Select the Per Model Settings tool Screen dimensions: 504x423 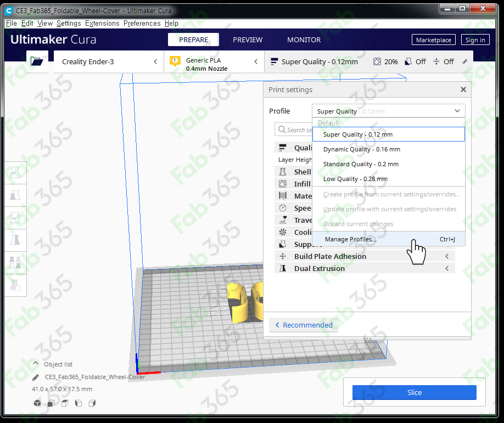(x=15, y=262)
